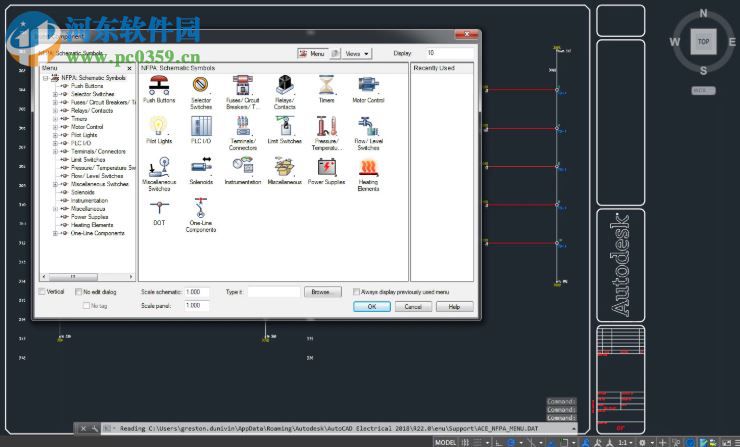Select the Motor Control icon in the symbol grid
This screenshot has height=447, width=740.
click(368, 85)
